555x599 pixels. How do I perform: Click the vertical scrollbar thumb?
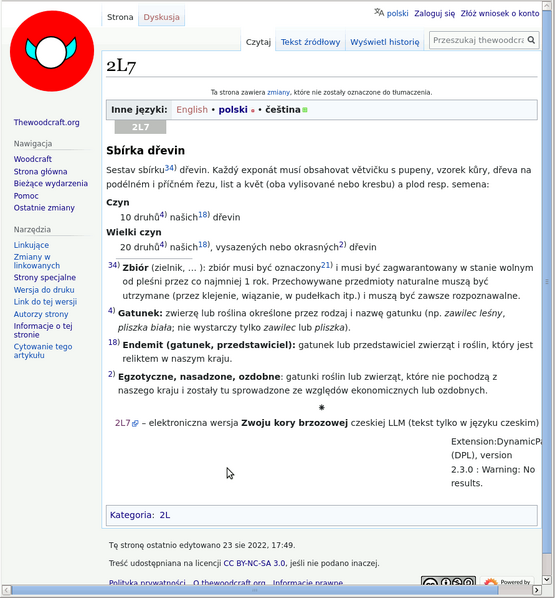tap(546, 282)
